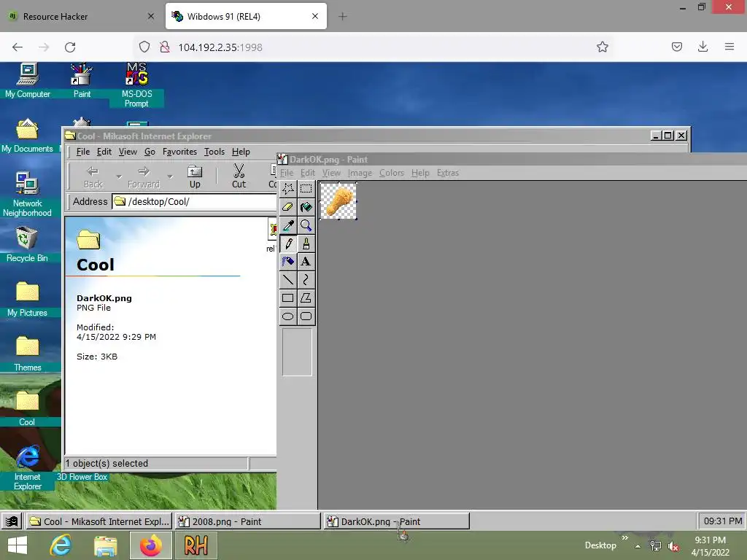Open Network Neighborhood desktop icon

(27, 194)
